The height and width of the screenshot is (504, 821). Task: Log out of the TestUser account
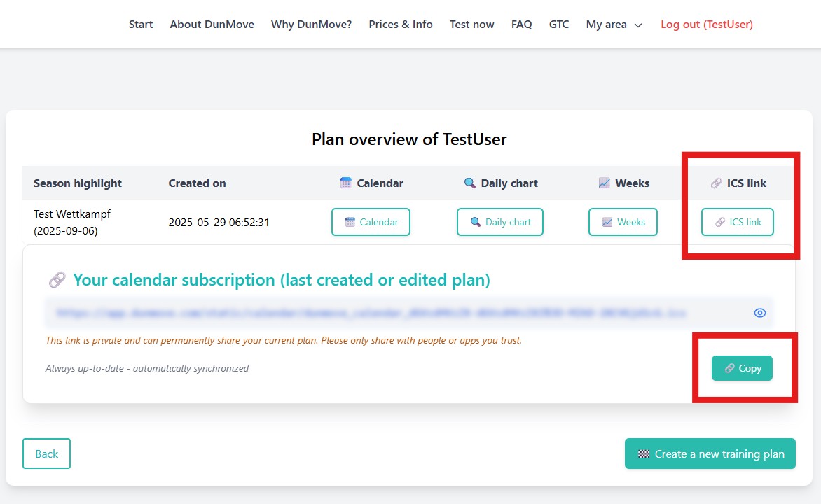tap(706, 24)
